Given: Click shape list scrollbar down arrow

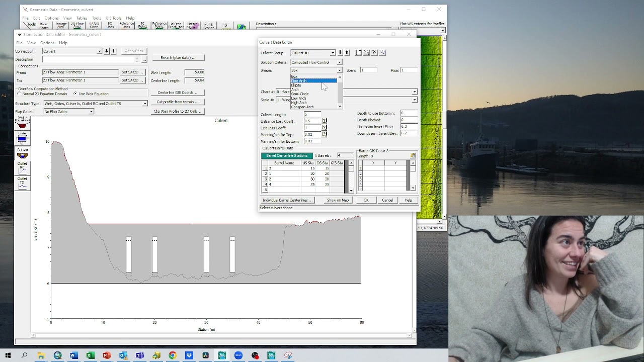Looking at the screenshot, I should (340, 107).
